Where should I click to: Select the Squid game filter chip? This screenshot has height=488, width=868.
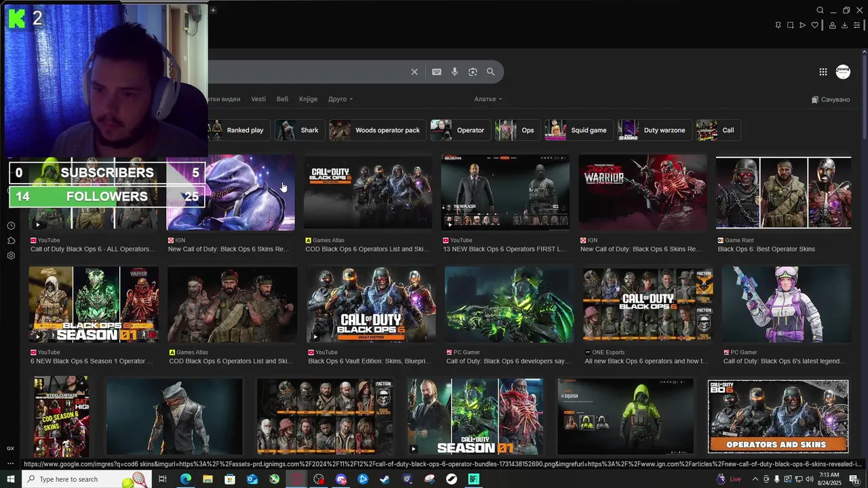579,130
